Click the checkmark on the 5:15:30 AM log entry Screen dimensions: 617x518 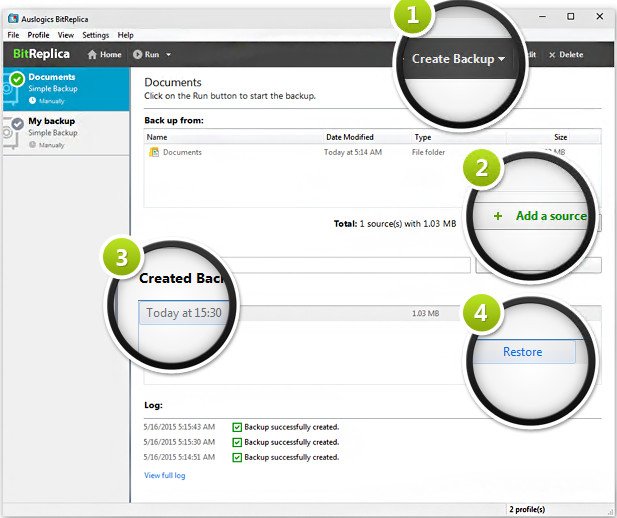pos(237,442)
